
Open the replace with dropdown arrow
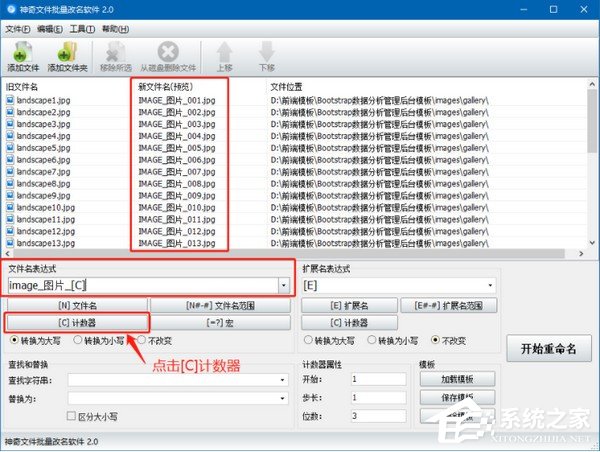(x=282, y=398)
